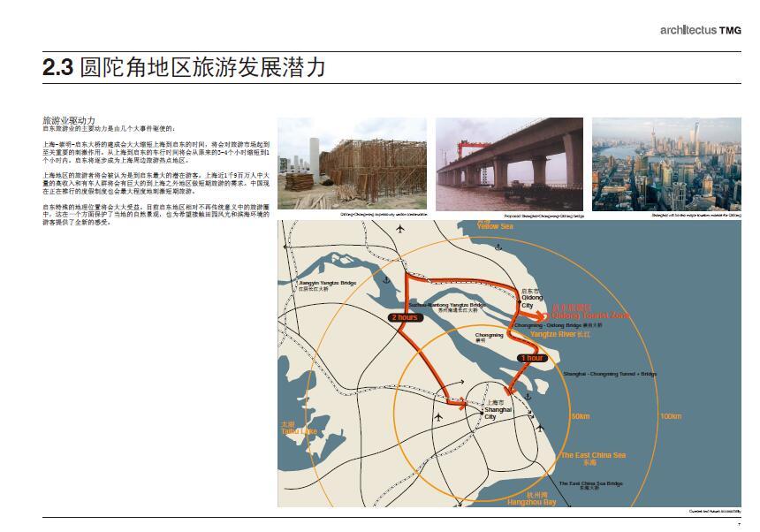Click the Shanghai City label
The height and width of the screenshot is (532, 760).
click(498, 410)
